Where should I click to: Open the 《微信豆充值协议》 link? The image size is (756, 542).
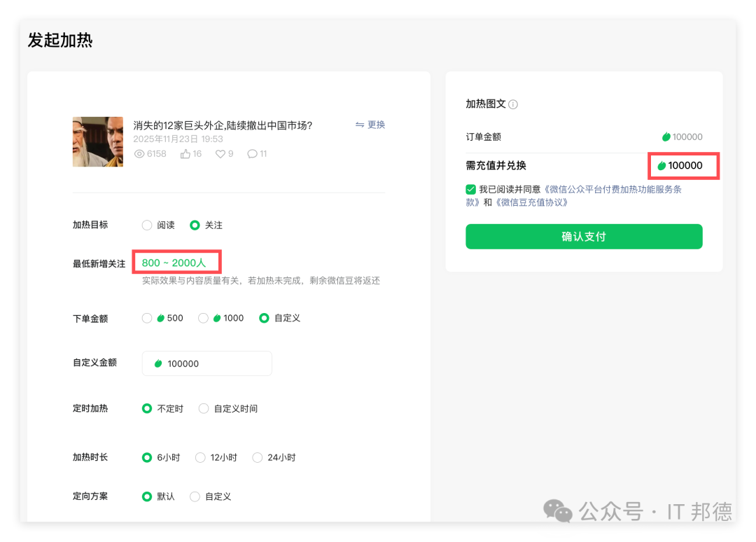coord(531,202)
